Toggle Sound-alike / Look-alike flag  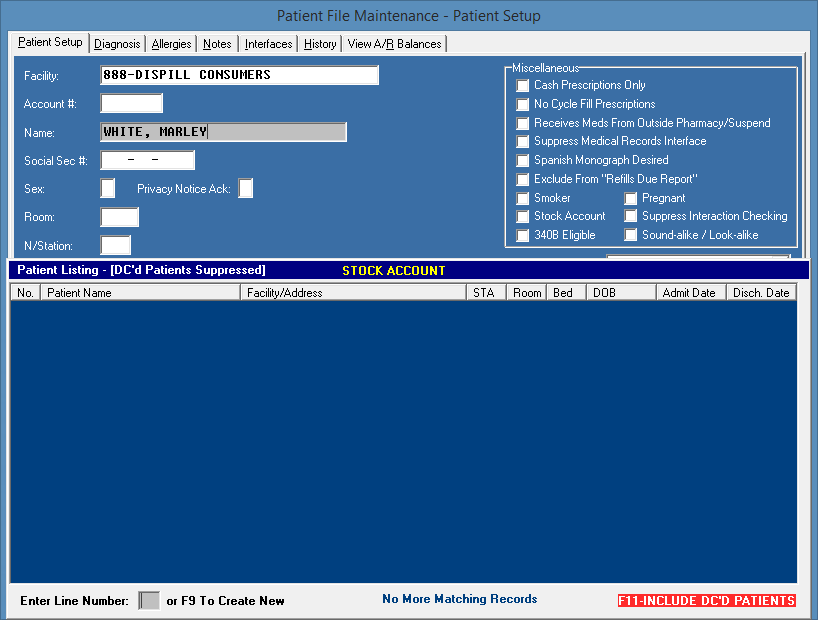point(631,235)
